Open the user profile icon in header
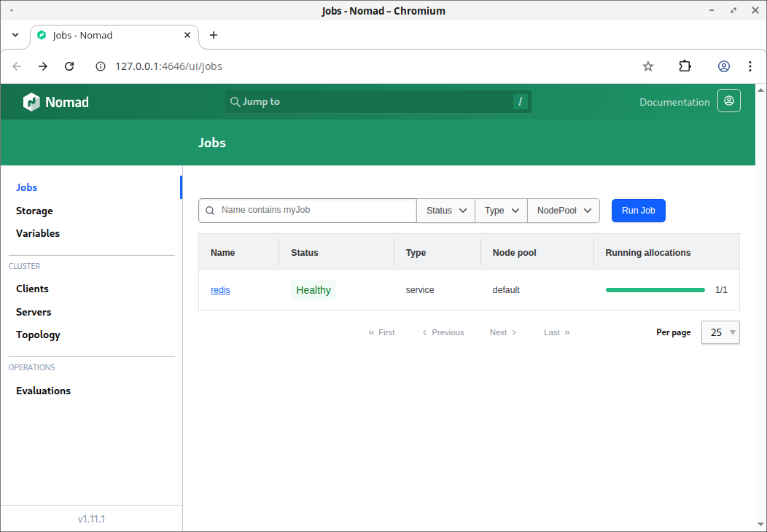The width and height of the screenshot is (767, 532). tap(729, 101)
